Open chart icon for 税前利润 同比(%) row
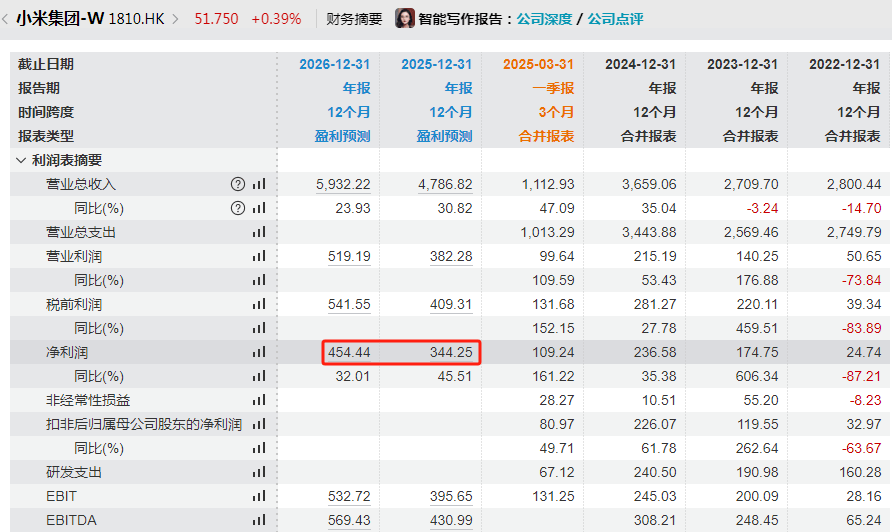Image resolution: width=892 pixels, height=532 pixels. 259,328
